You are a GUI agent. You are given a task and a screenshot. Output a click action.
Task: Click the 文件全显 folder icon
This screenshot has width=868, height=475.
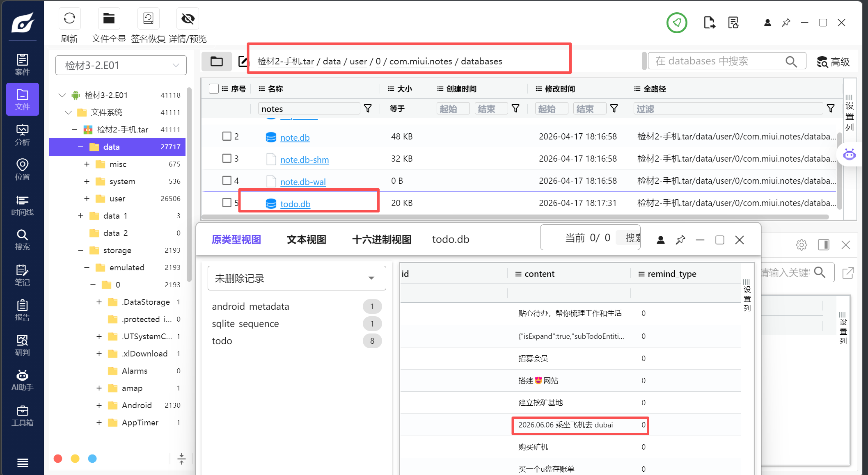point(109,18)
